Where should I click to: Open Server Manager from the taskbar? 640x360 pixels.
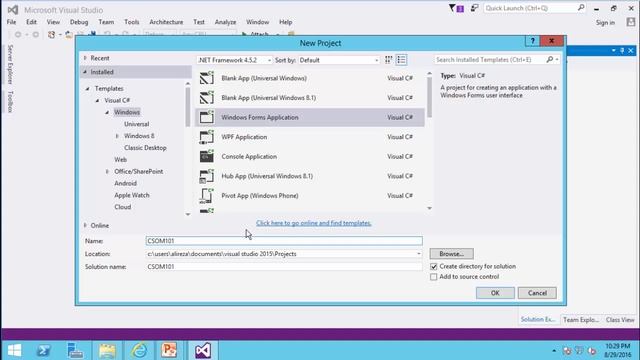click(x=75, y=350)
